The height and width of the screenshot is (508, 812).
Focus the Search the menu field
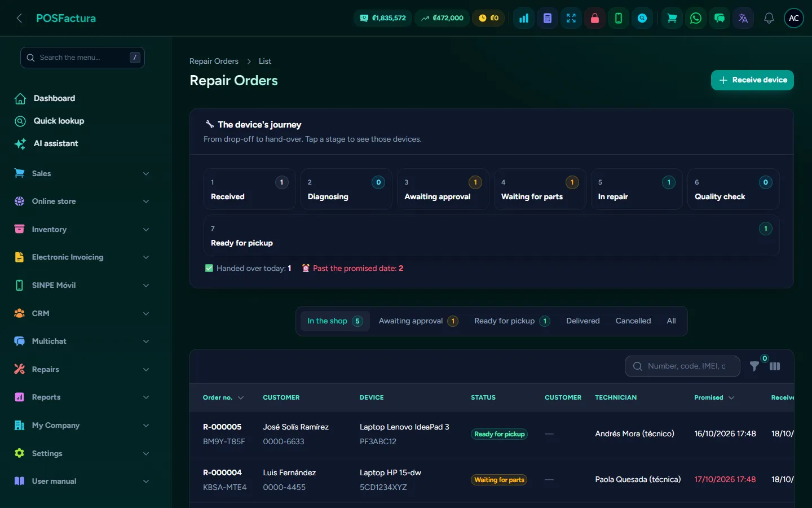click(x=82, y=58)
